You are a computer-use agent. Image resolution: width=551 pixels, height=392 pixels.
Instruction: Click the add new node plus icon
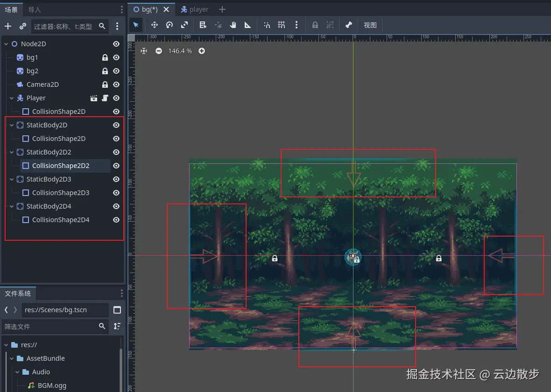(x=8, y=27)
